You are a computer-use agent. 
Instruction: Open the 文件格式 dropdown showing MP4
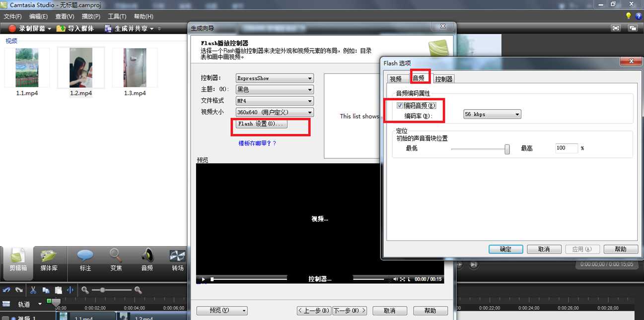pyautogui.click(x=275, y=101)
